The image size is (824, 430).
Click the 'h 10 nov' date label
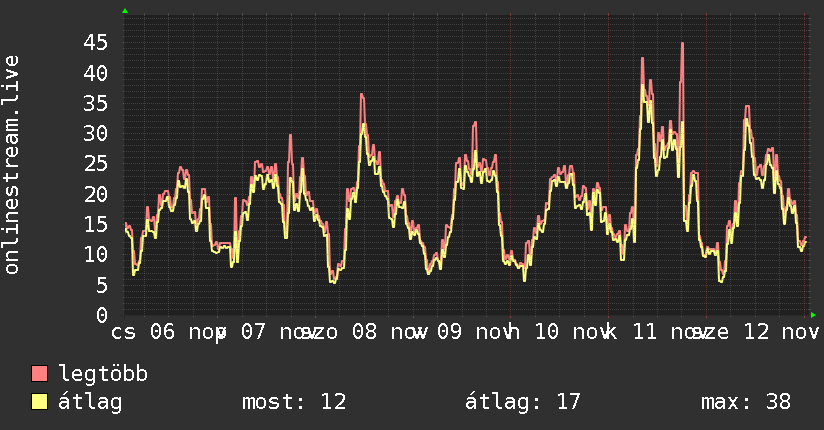[x=559, y=332]
